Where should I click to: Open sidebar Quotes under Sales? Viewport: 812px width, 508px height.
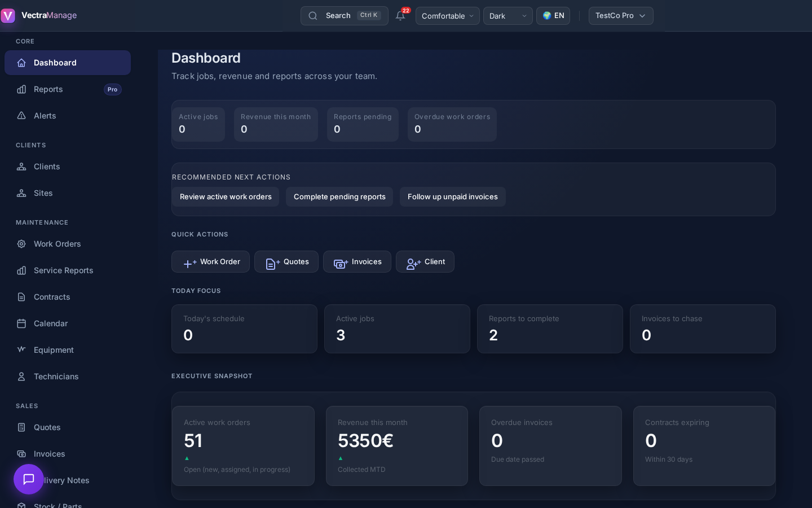click(68, 427)
